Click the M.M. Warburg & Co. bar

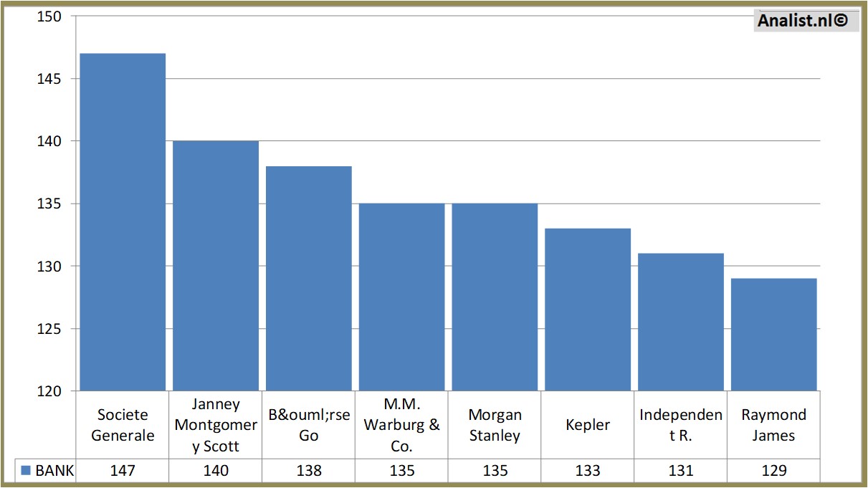[x=402, y=297]
